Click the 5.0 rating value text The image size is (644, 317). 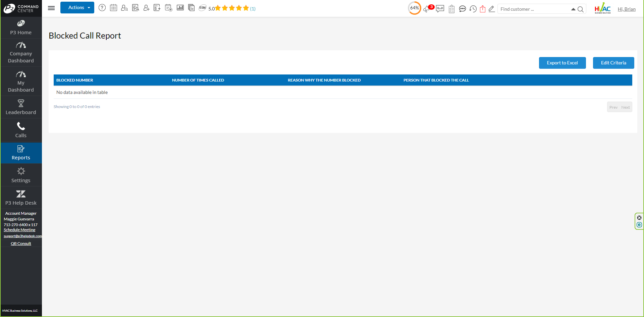click(x=211, y=9)
